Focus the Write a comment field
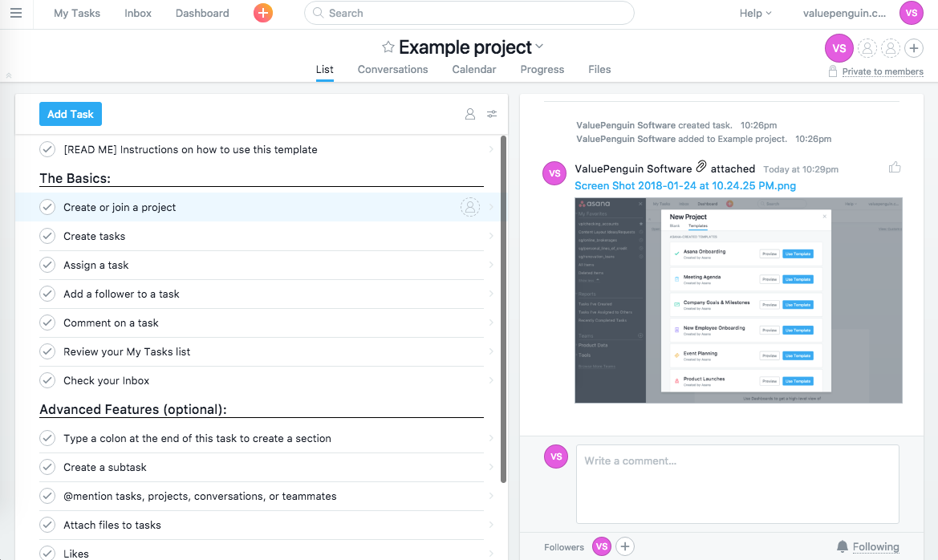The image size is (938, 560). (737, 484)
